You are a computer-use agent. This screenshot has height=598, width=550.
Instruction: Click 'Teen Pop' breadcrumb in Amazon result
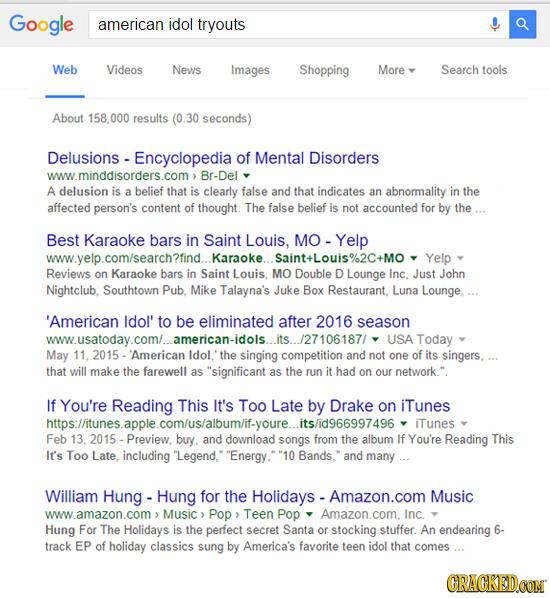coord(272,514)
